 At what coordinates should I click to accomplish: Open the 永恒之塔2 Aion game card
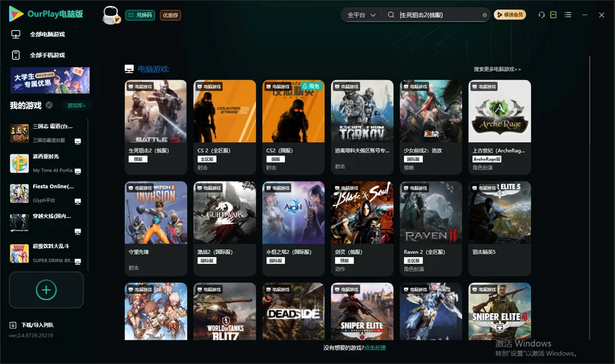pyautogui.click(x=293, y=229)
